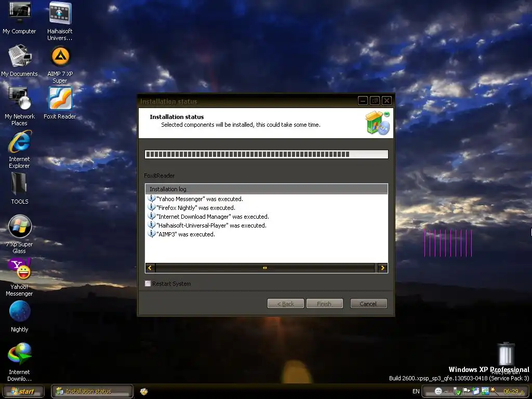Click the quick launch icon next to taskbar button
Viewport: 532px width, 399px height.
click(x=144, y=392)
